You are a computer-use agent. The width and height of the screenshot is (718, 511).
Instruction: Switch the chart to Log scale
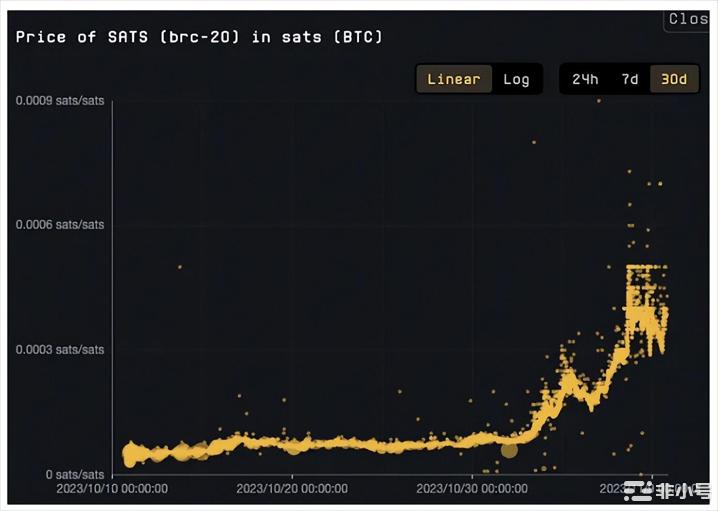click(516, 79)
